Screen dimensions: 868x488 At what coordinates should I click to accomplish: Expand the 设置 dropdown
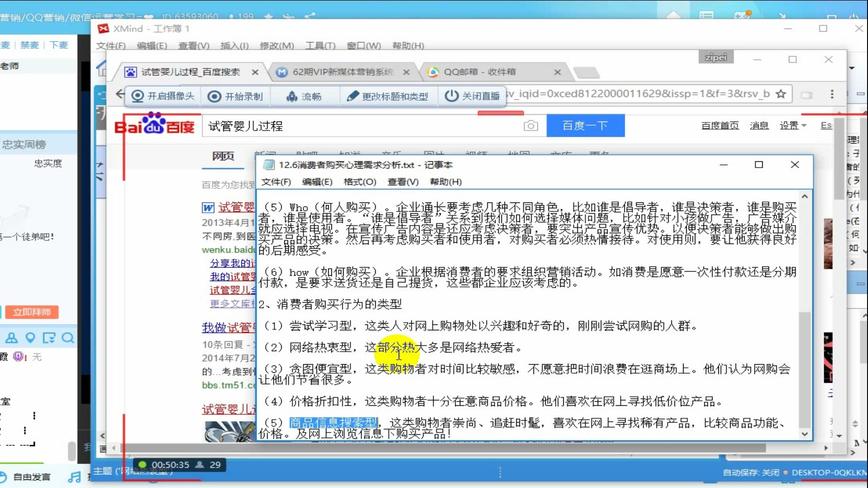click(x=793, y=126)
